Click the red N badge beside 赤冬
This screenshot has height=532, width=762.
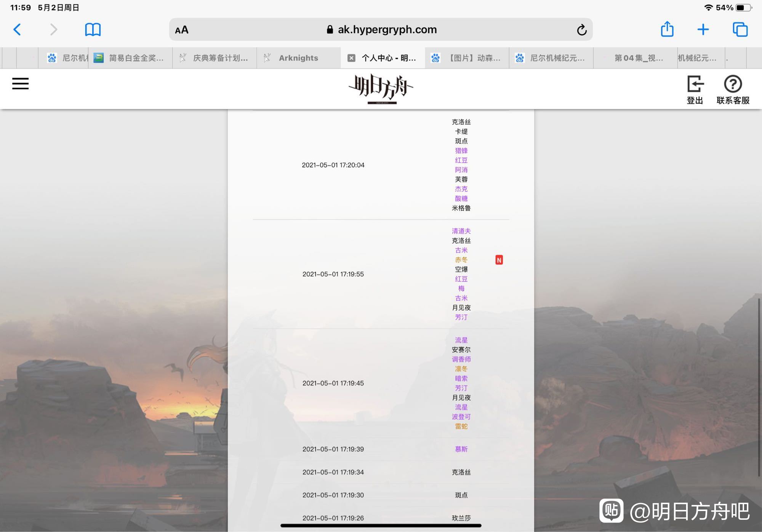tap(499, 260)
